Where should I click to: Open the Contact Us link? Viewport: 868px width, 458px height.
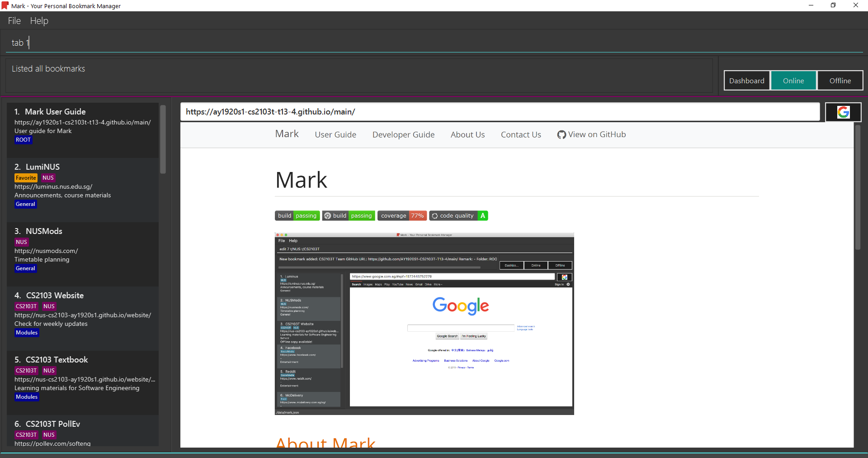click(x=521, y=135)
